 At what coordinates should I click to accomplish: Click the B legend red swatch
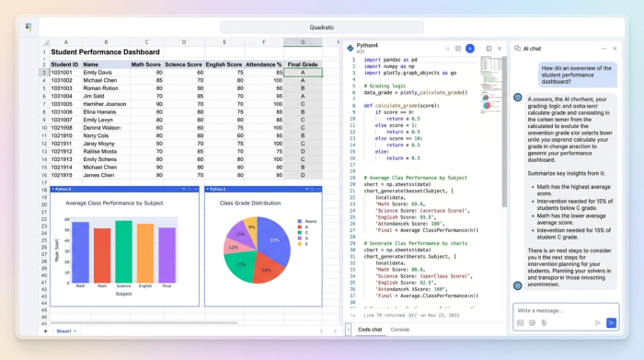[x=300, y=226]
